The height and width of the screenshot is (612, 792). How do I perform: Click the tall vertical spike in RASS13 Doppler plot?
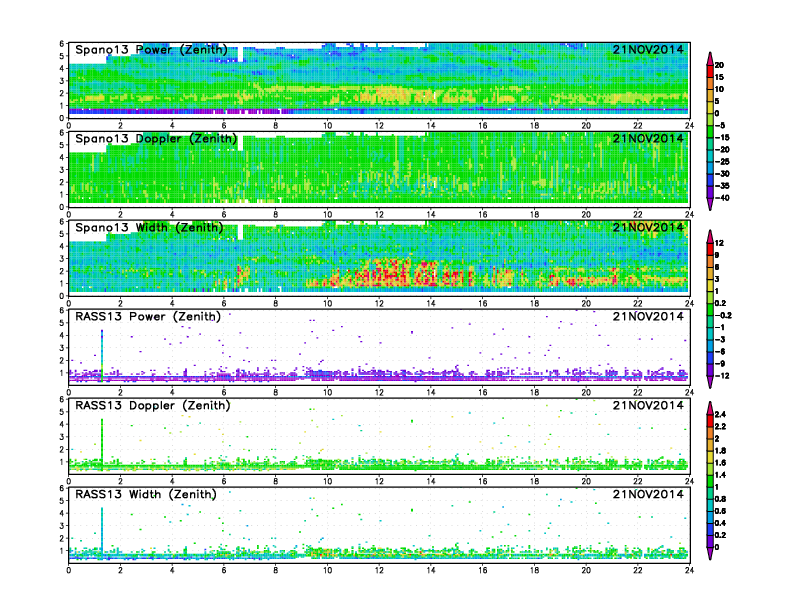tap(102, 444)
